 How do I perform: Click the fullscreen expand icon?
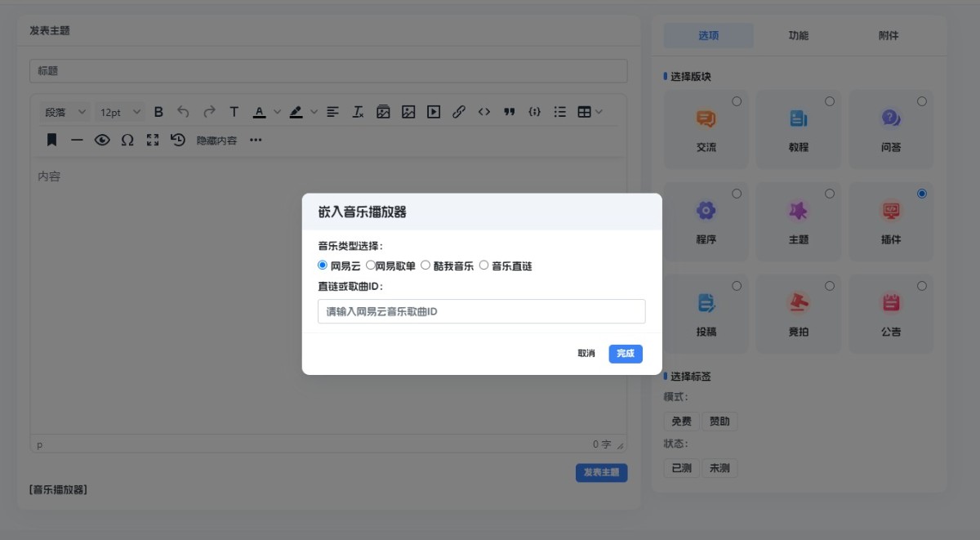[x=153, y=140]
